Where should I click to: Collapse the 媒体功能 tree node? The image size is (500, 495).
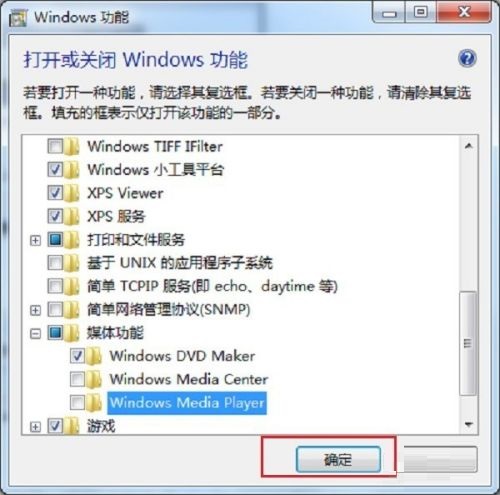pos(35,333)
